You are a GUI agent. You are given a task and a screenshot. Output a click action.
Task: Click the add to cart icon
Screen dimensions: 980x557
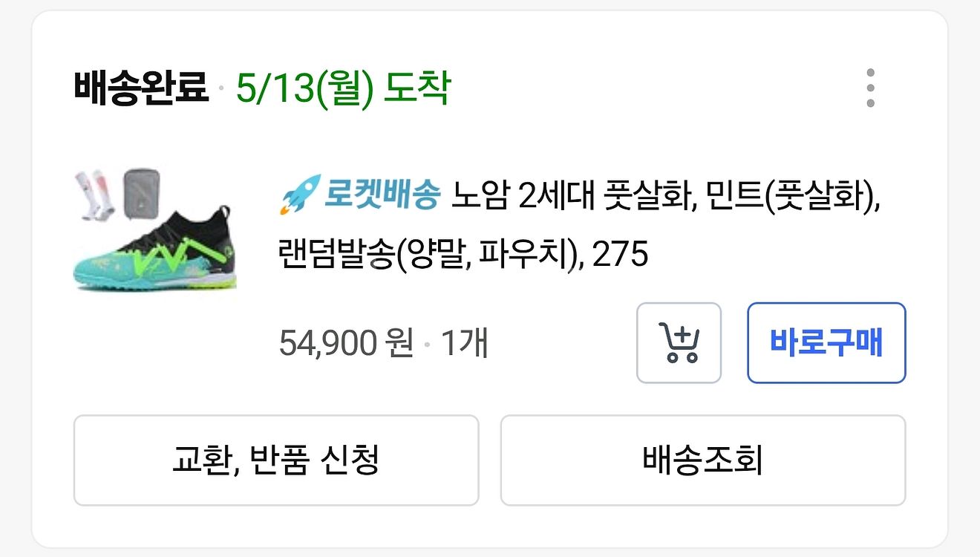tap(679, 343)
